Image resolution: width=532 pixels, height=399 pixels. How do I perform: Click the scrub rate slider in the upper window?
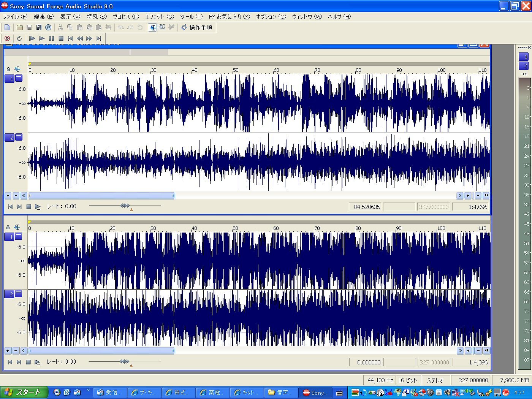click(125, 206)
